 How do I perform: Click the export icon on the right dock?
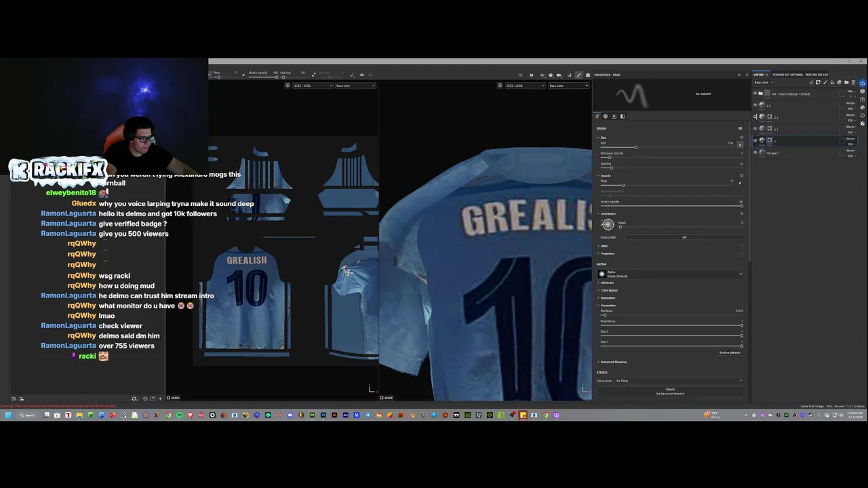click(x=863, y=83)
